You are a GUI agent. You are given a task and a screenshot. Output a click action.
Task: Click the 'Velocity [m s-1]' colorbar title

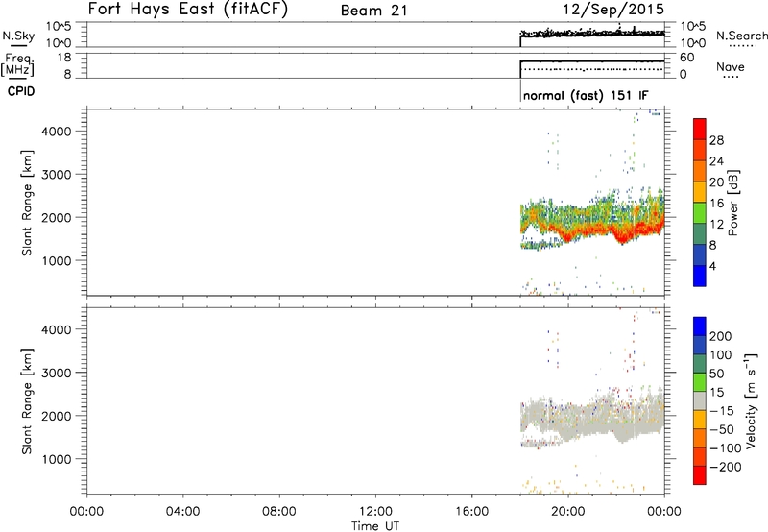coord(750,400)
